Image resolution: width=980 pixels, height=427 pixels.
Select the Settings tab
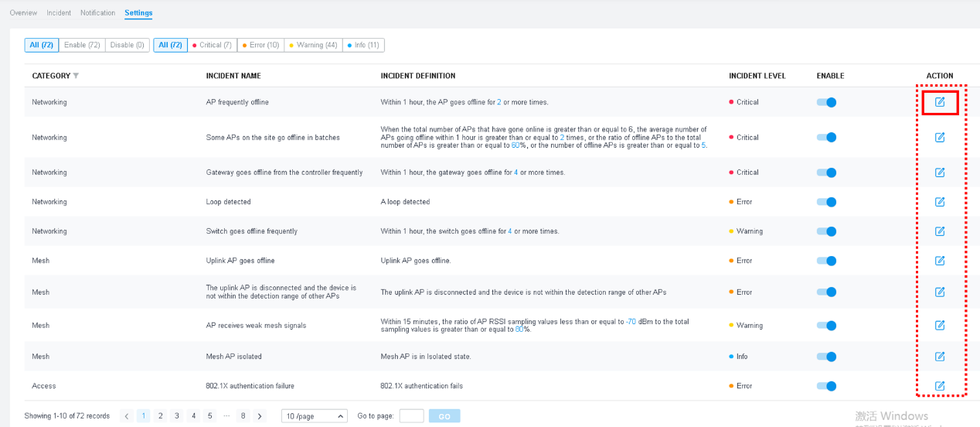point(138,13)
